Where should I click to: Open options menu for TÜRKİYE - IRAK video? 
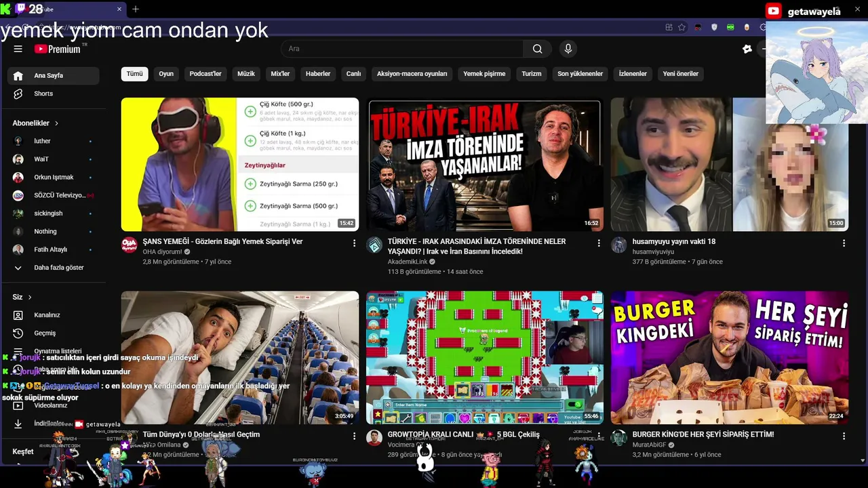pyautogui.click(x=599, y=243)
